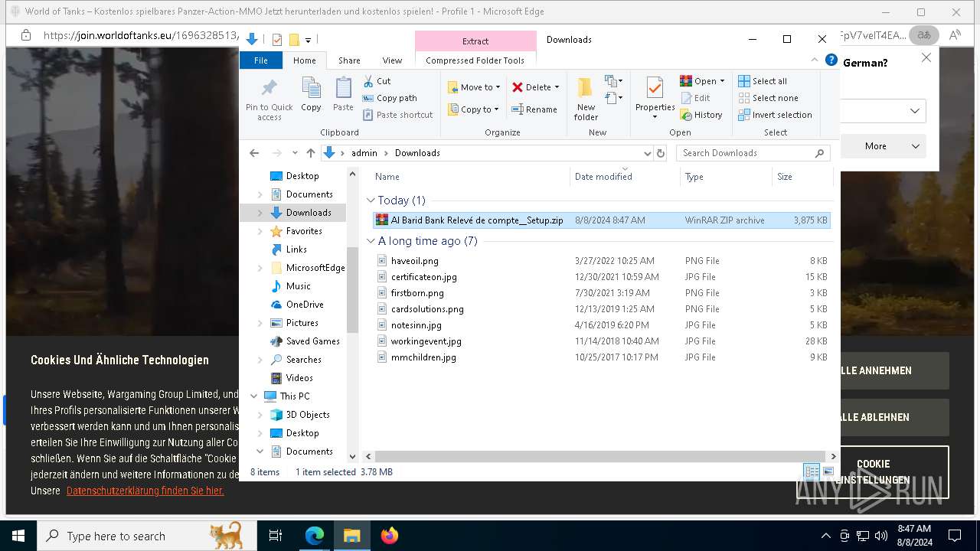Click Select all
Screen dimensions: 980x551
click(x=763, y=81)
